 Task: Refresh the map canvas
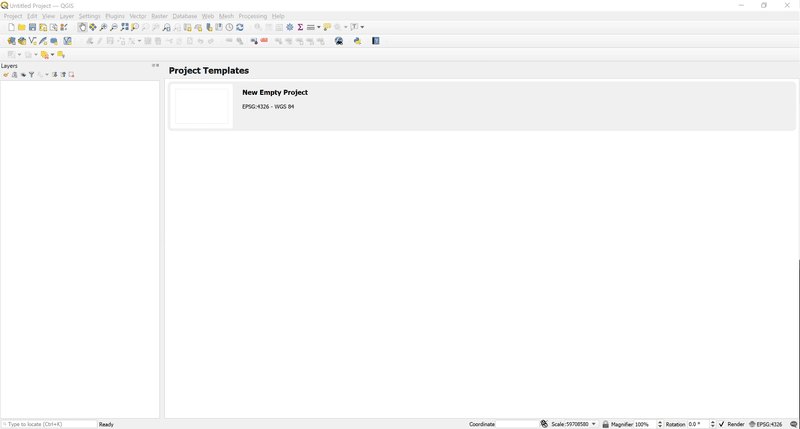[x=240, y=27]
